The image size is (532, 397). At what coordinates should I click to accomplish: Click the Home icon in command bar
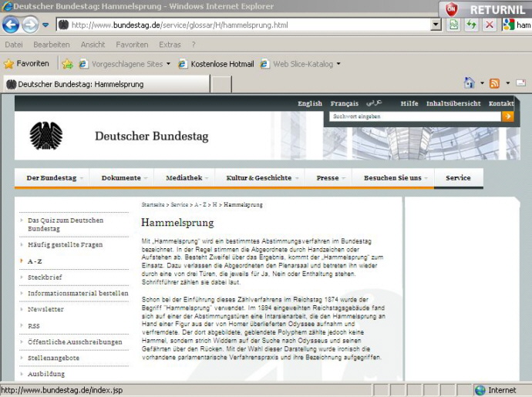(469, 83)
